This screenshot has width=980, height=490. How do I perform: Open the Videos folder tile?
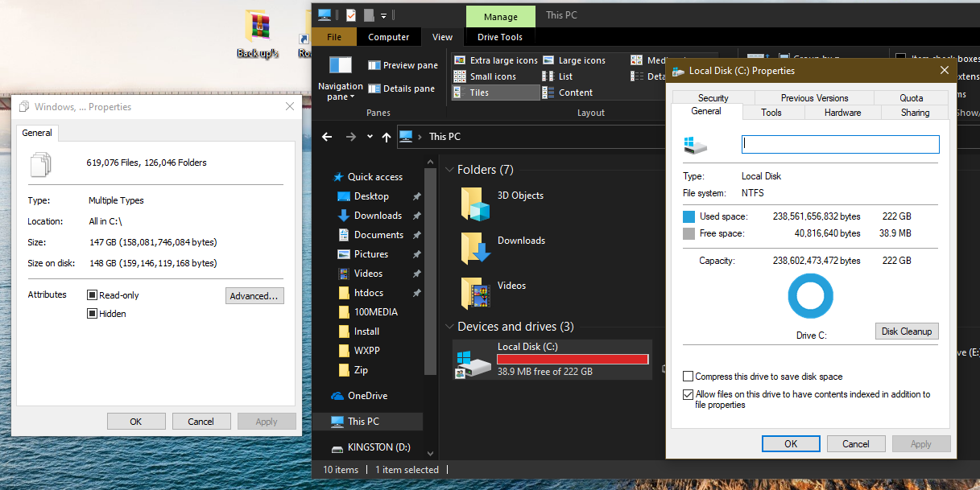click(x=494, y=293)
